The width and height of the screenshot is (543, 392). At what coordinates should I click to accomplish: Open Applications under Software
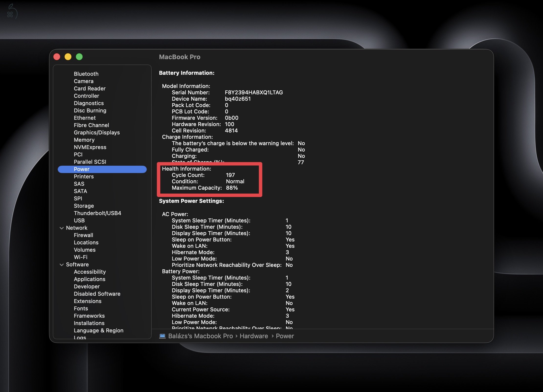90,279
